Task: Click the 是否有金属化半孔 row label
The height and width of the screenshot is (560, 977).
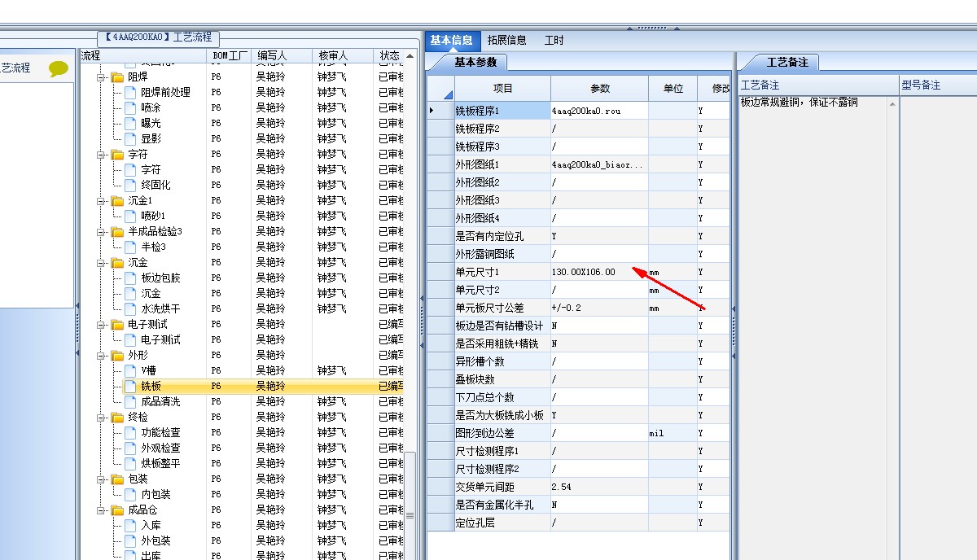Action: pyautogui.click(x=502, y=505)
